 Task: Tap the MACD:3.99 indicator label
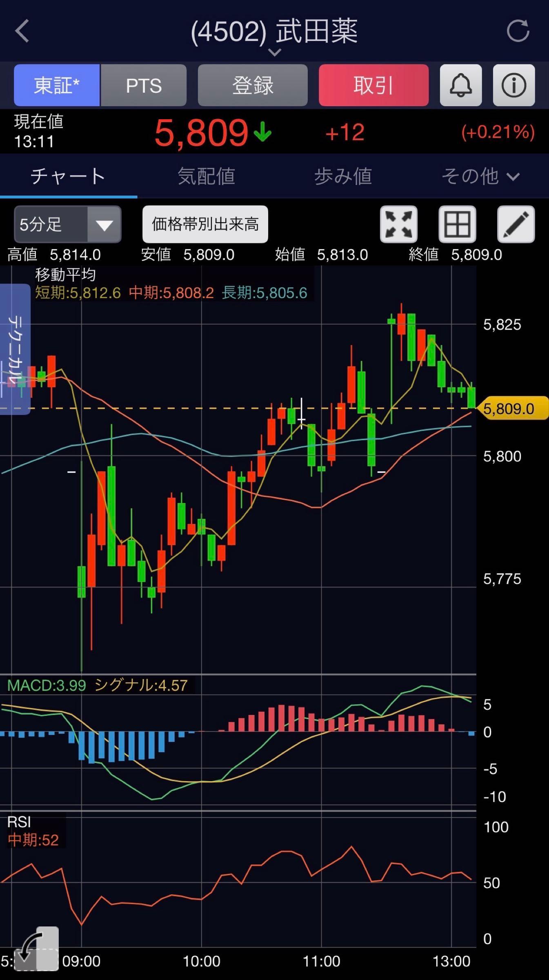[x=47, y=685]
